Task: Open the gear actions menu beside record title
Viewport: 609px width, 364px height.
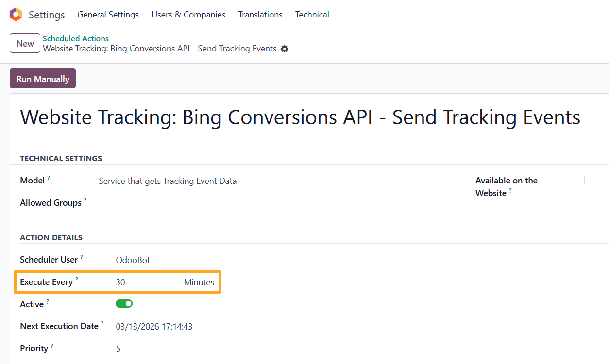Action: click(x=285, y=49)
